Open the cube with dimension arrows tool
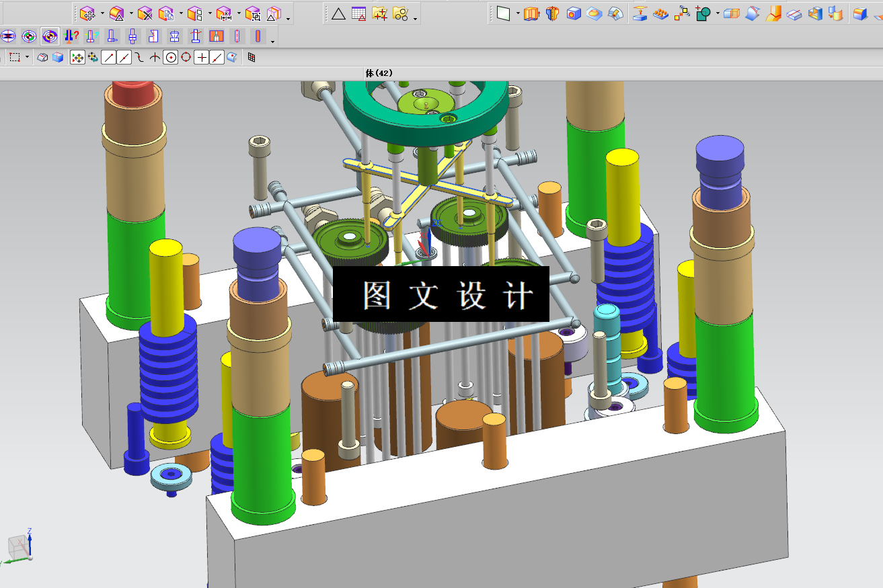 point(224,13)
